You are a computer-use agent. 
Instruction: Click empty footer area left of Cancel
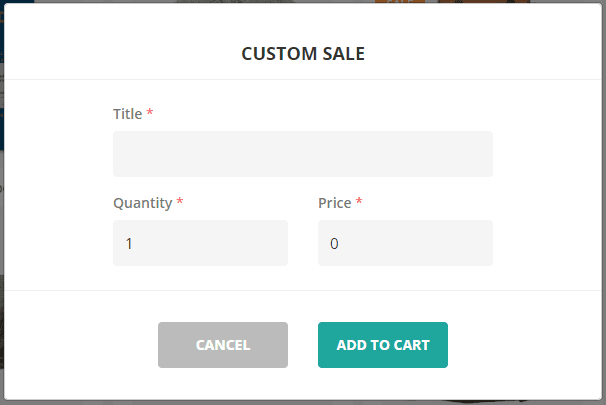click(x=80, y=345)
